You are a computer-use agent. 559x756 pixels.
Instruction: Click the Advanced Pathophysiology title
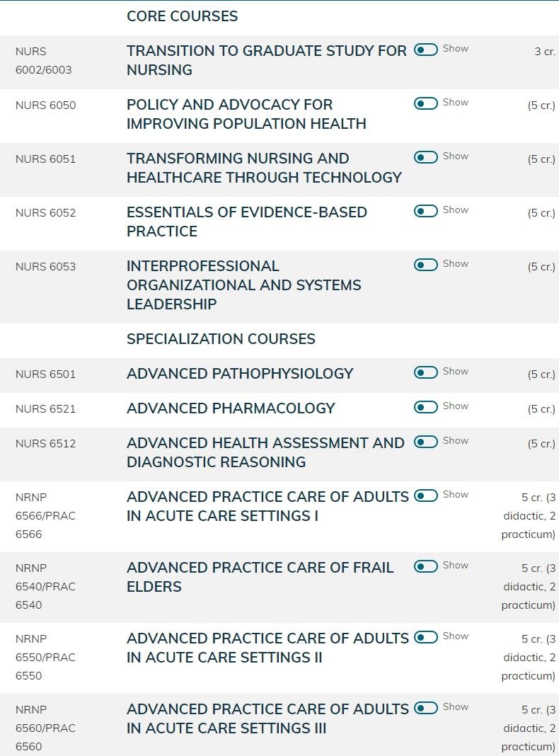pos(240,374)
